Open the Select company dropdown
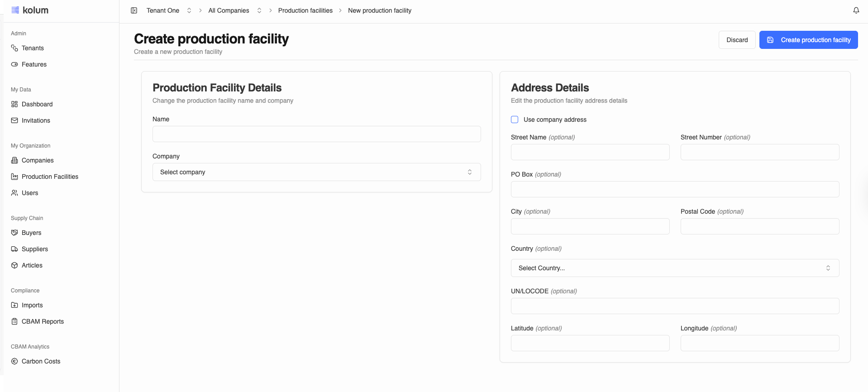The image size is (868, 392). [x=316, y=172]
